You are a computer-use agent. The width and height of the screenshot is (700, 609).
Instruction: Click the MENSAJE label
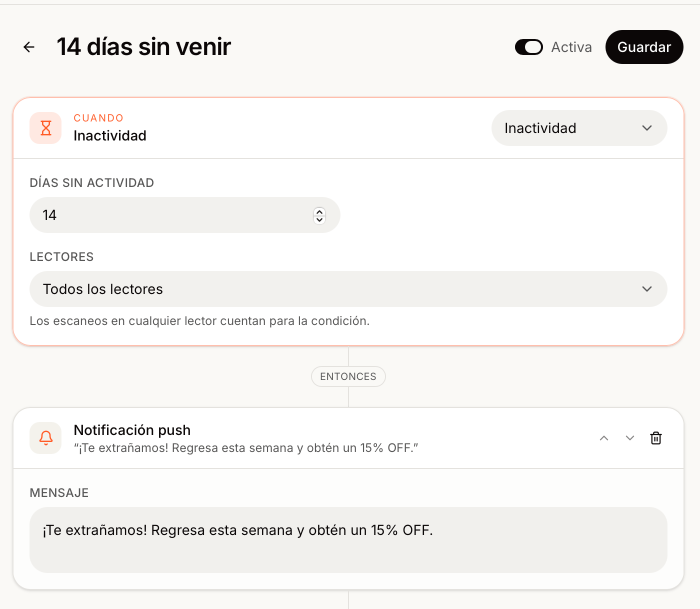(x=59, y=493)
